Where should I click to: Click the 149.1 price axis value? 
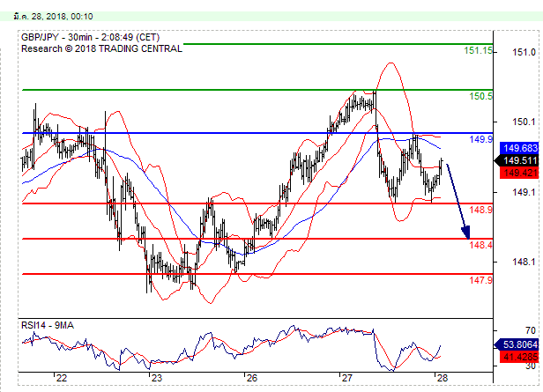click(524, 192)
